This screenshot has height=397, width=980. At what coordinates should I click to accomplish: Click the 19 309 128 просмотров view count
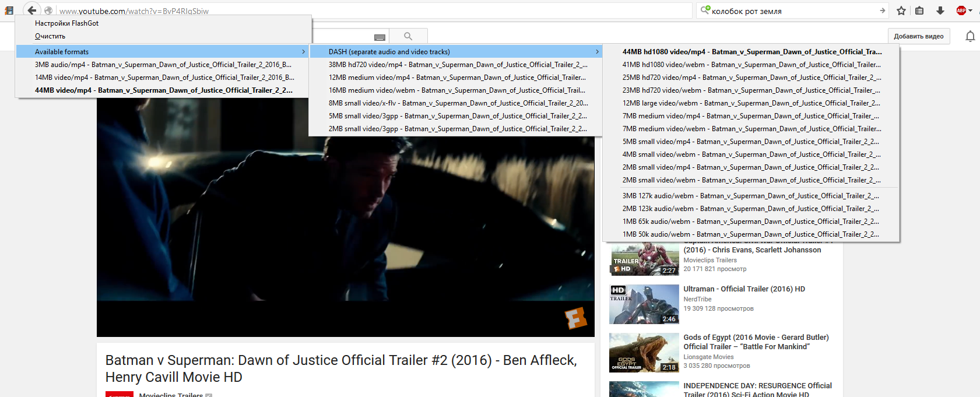click(x=718, y=308)
